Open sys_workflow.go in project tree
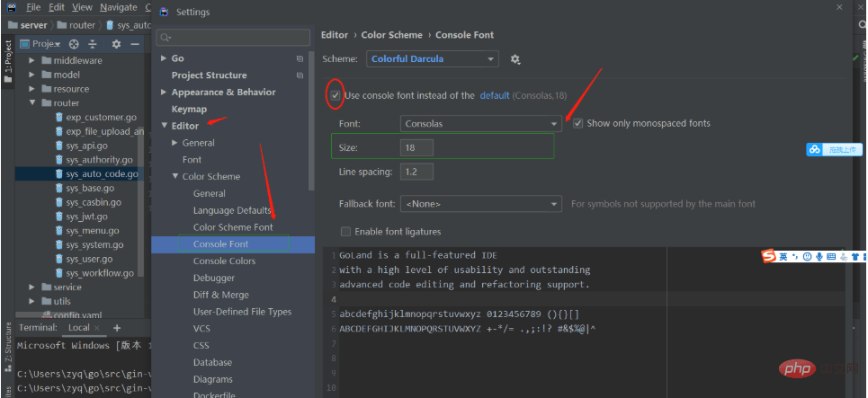Viewport: 868px width, 398px height. tap(100, 273)
